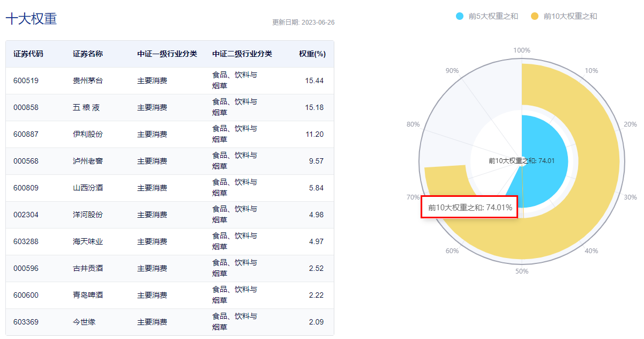Image resolution: width=644 pixels, height=339 pixels.
Task: Select the 伊利股份 row name
Action: [x=88, y=135]
